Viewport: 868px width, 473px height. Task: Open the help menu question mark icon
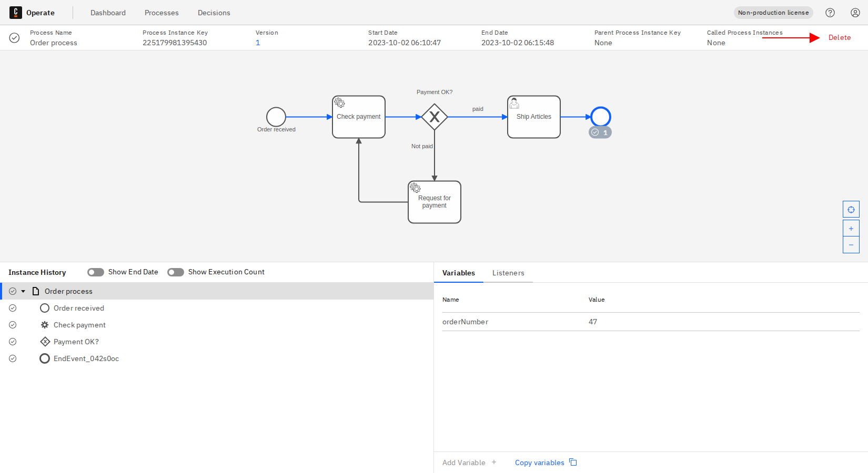pyautogui.click(x=830, y=12)
